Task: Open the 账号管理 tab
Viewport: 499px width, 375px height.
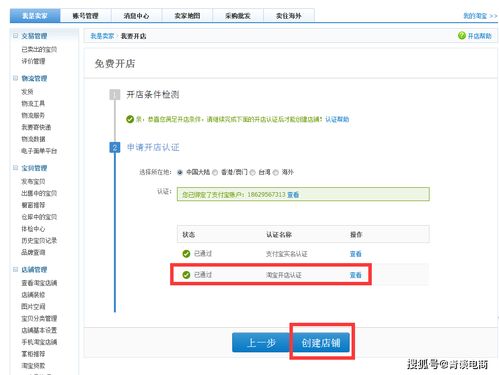Action: [86, 16]
